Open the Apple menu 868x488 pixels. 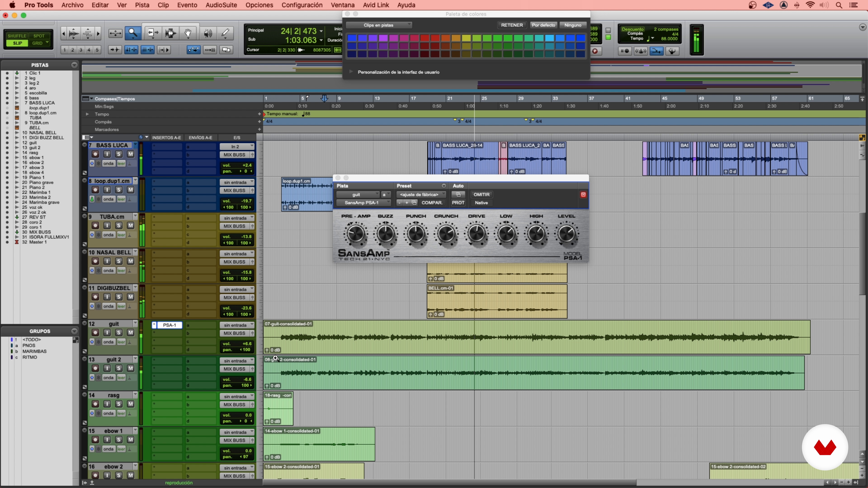click(12, 5)
